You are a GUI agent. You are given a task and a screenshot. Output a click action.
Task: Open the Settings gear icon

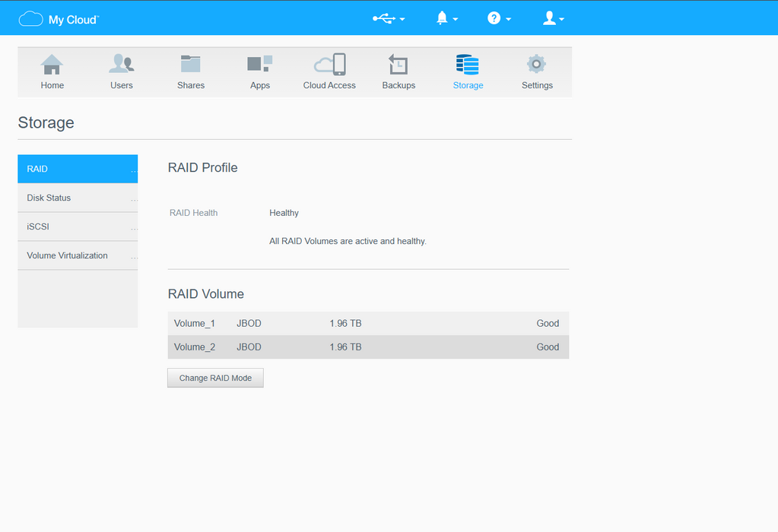[536, 64]
